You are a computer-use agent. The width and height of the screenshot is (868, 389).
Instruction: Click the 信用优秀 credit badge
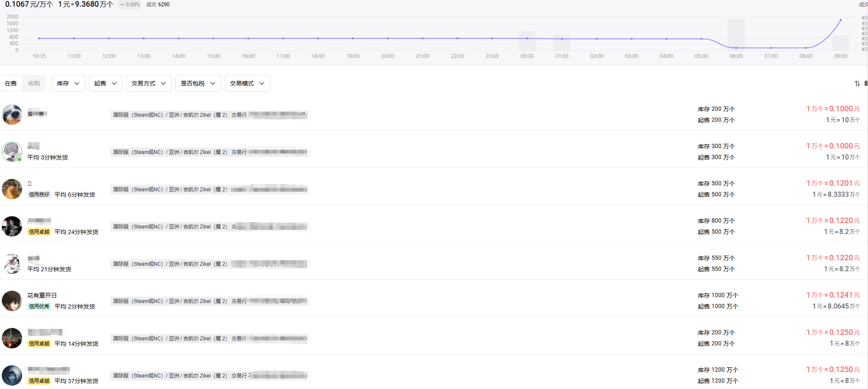coord(39,306)
